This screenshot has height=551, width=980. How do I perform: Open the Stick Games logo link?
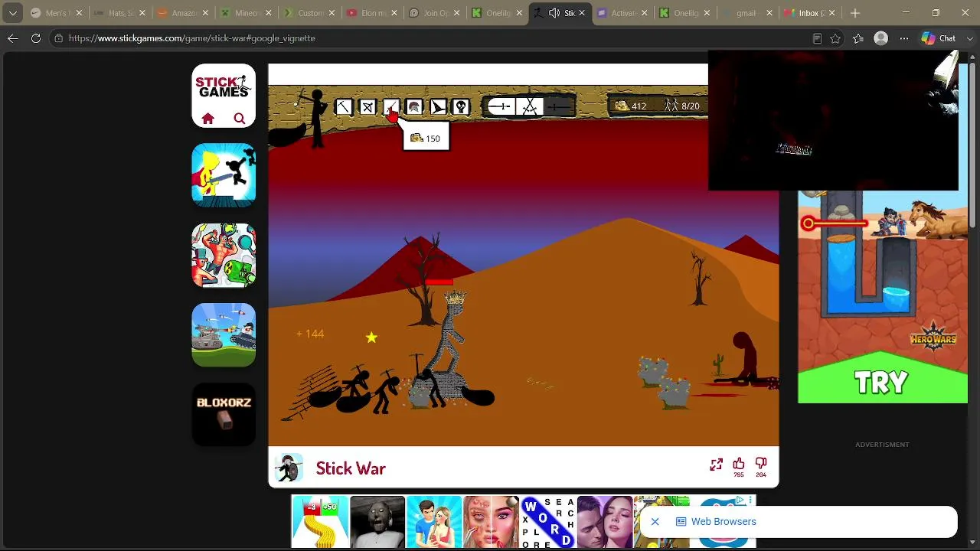(223, 86)
